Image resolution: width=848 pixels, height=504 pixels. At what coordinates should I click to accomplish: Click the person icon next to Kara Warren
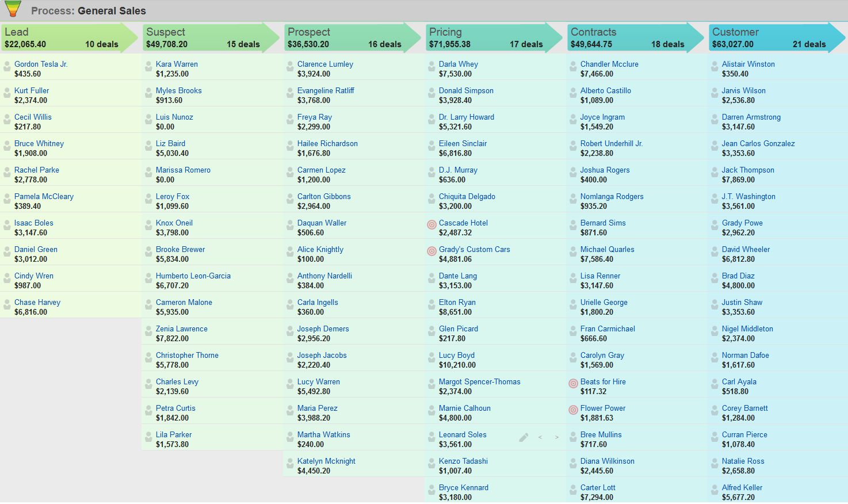pyautogui.click(x=148, y=67)
